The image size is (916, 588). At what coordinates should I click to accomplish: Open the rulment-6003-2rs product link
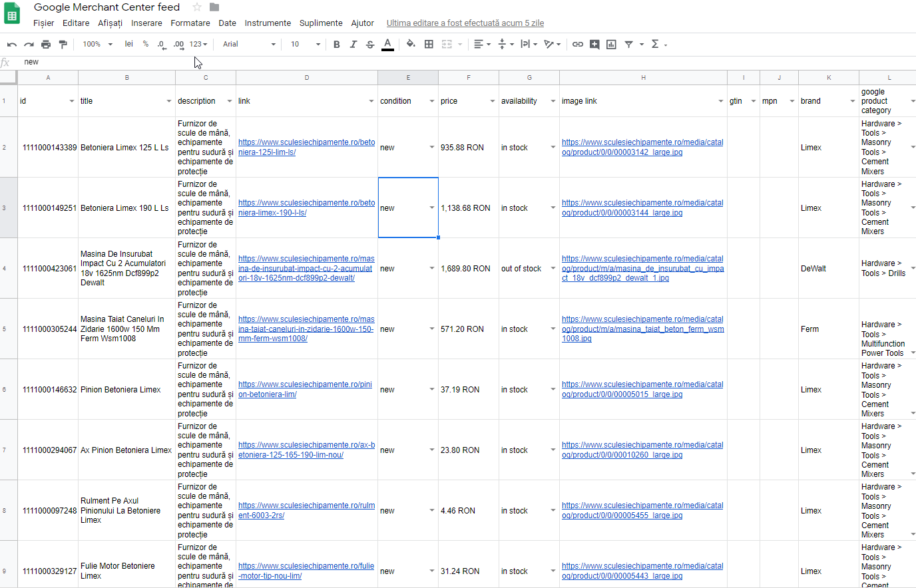(x=306, y=511)
